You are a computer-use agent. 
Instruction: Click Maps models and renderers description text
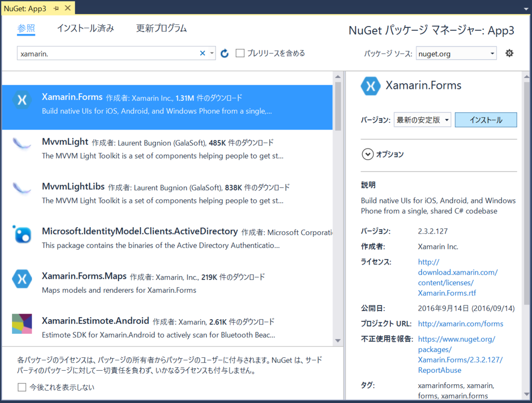[119, 290]
